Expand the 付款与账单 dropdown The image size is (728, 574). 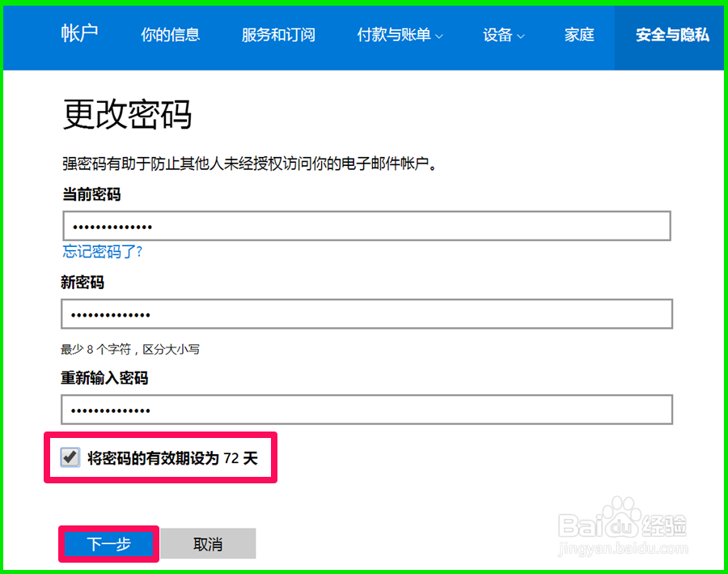(394, 35)
